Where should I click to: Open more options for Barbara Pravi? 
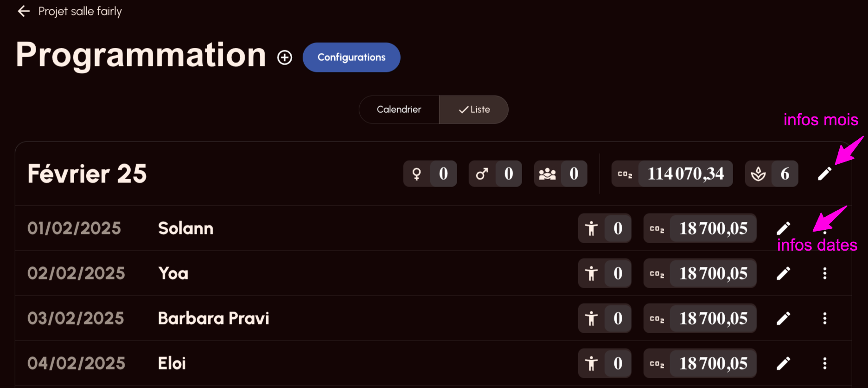click(824, 318)
